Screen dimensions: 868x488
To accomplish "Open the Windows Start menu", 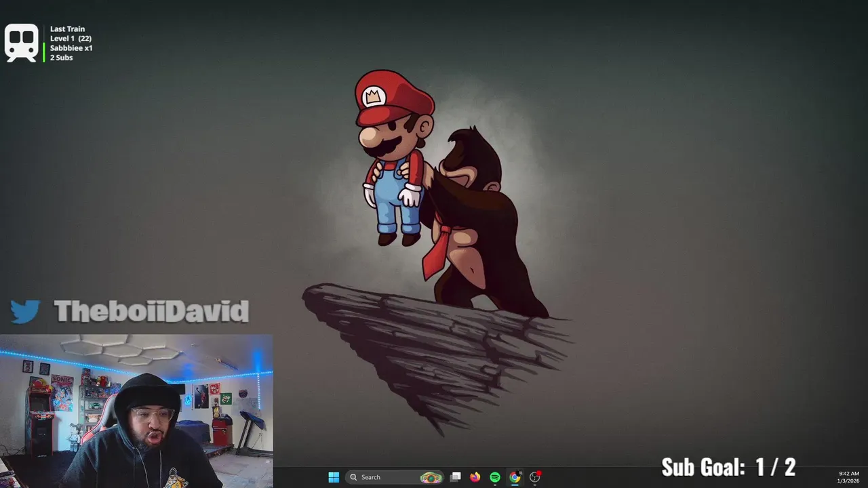I will pos(334,477).
